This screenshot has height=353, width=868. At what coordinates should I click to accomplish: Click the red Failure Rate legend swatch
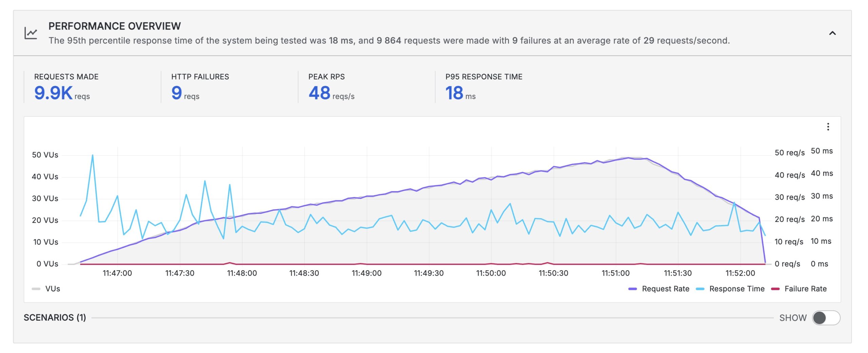click(775, 289)
